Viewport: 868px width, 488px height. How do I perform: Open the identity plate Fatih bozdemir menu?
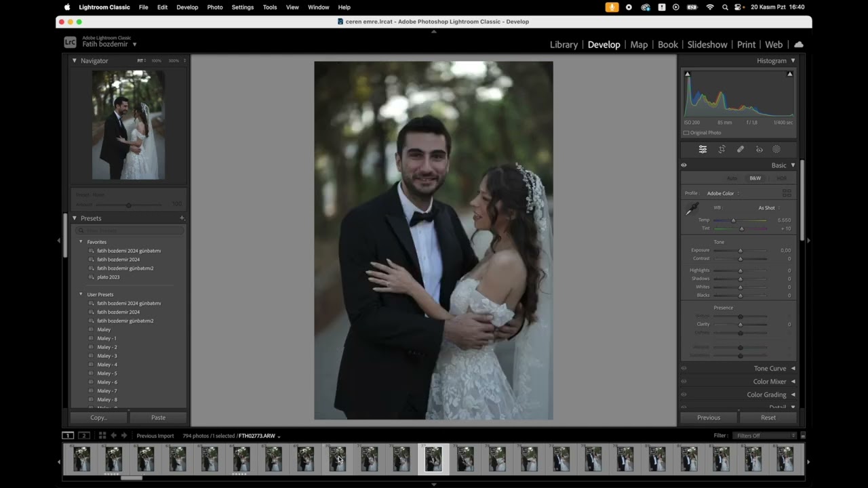tap(109, 44)
